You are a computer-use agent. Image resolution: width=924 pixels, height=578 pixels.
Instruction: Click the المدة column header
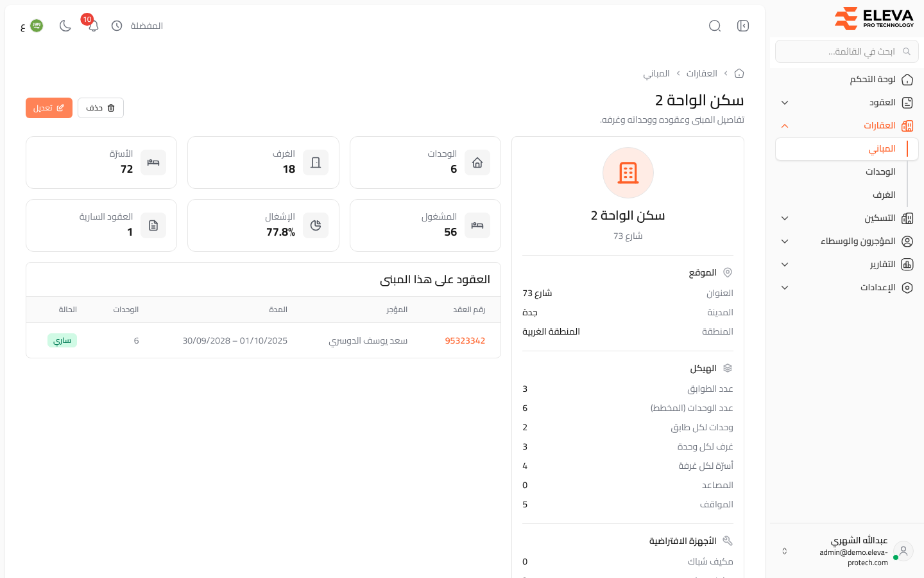click(x=278, y=310)
